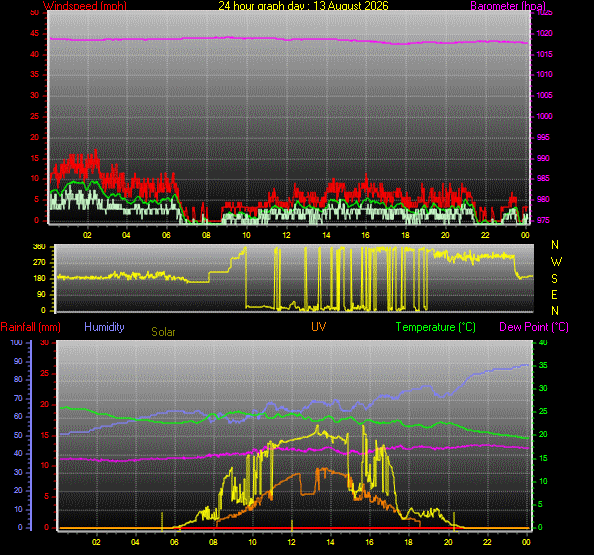The width and height of the screenshot is (594, 555).
Task: Click the 100 humidity axis value
Action: point(16,342)
